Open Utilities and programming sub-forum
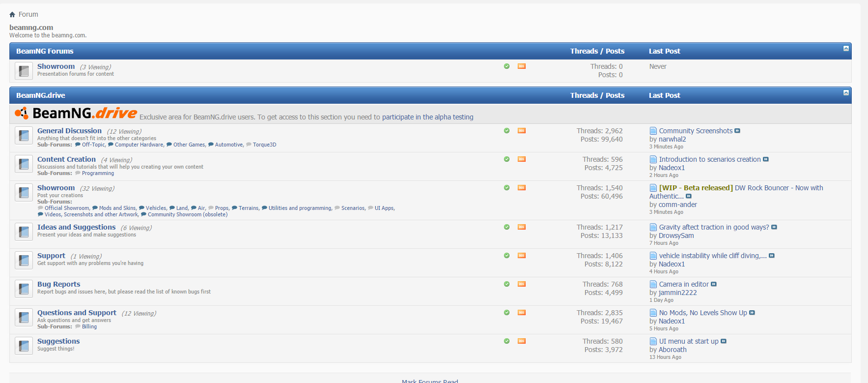The height and width of the screenshot is (383, 868). pyautogui.click(x=300, y=208)
